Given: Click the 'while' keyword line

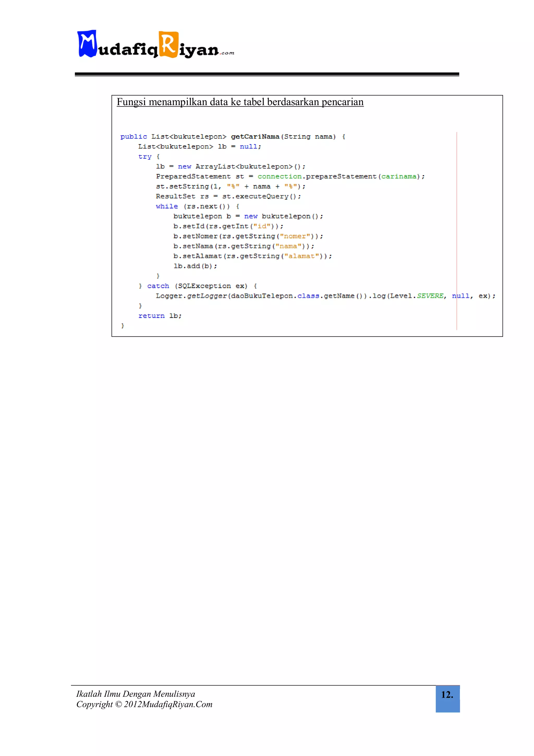Looking at the screenshot, I should 167,206.
